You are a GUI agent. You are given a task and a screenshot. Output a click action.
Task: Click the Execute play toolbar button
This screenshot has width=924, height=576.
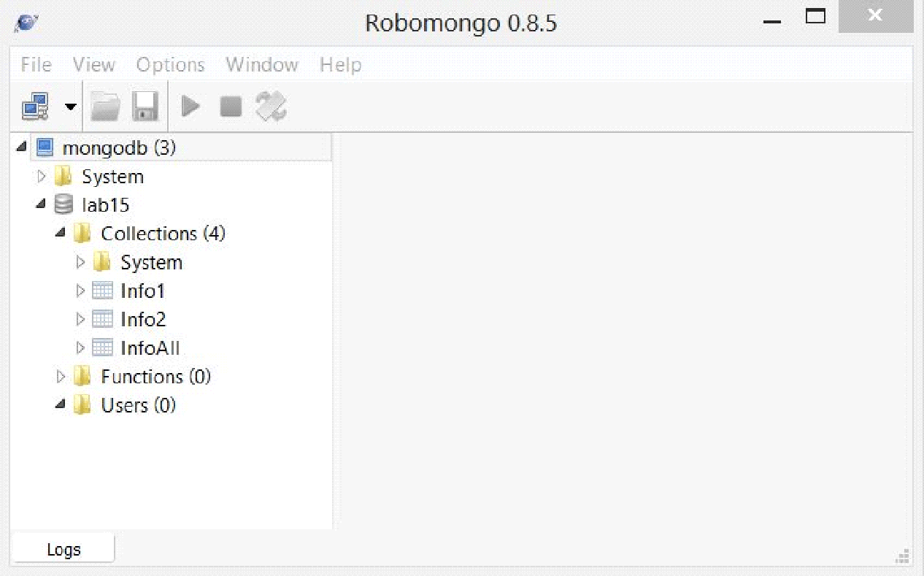[190, 107]
